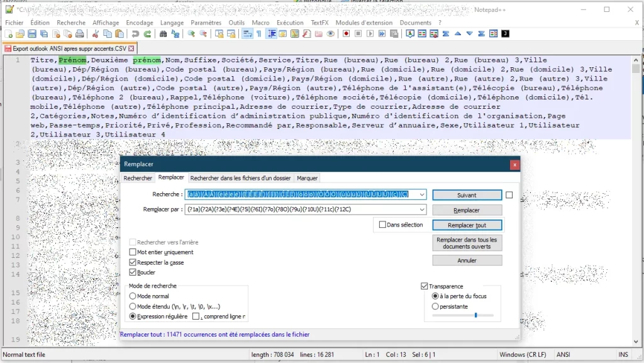Screen dimensions: 644x363
Task: Open the Macro menu
Action: (261, 23)
